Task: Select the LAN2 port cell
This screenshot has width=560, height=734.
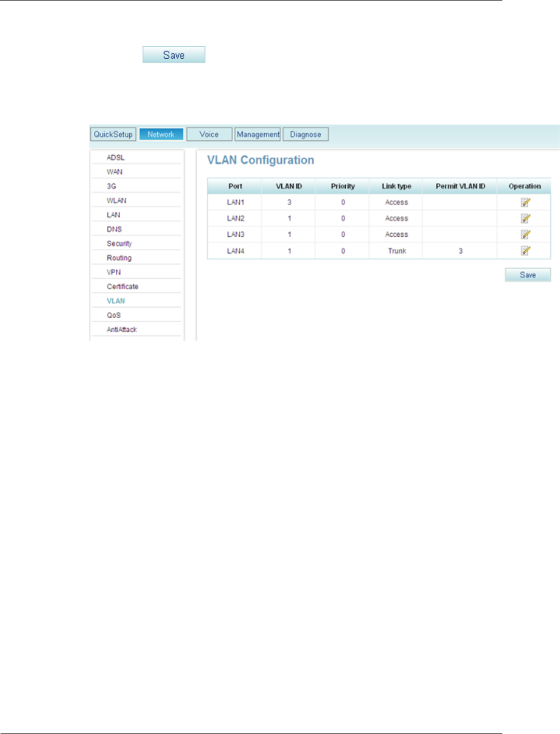Action: 235,219
